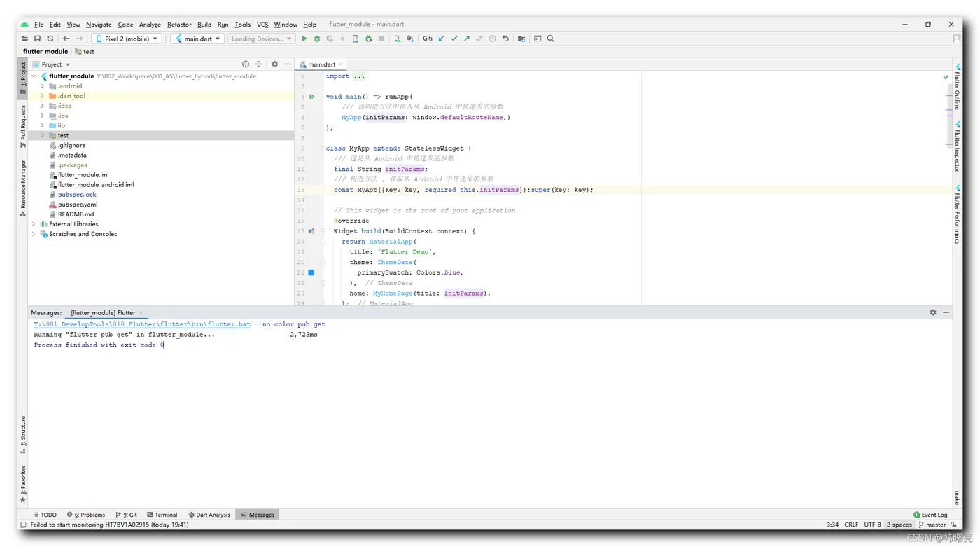Toggle the tool window quick-access status icon
This screenshot has width=980, height=547.
[x=23, y=525]
